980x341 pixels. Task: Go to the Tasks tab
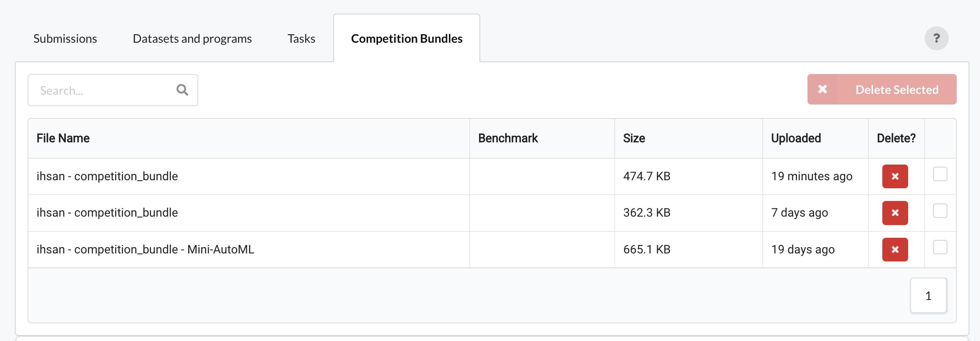pyautogui.click(x=301, y=38)
